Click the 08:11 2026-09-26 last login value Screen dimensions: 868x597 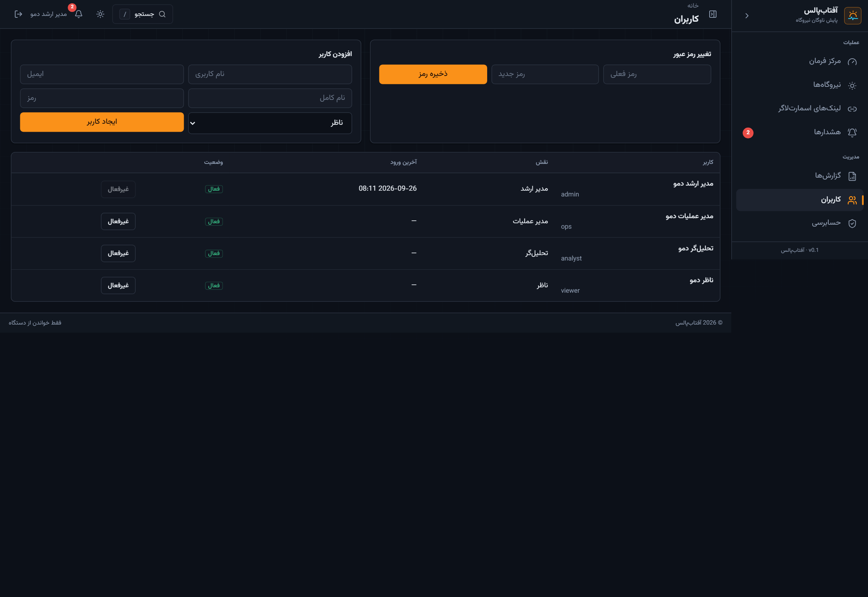[x=388, y=189]
